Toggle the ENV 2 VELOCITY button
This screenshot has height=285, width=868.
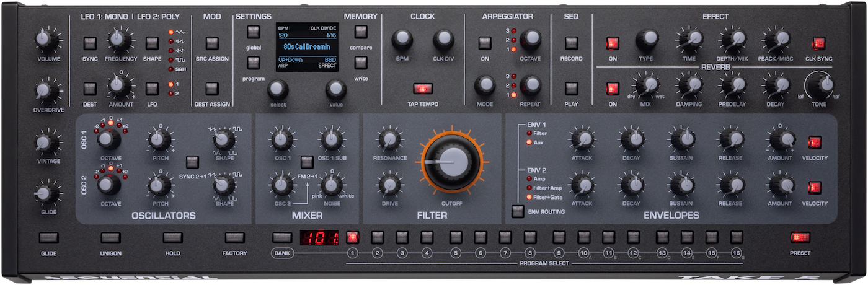point(814,188)
